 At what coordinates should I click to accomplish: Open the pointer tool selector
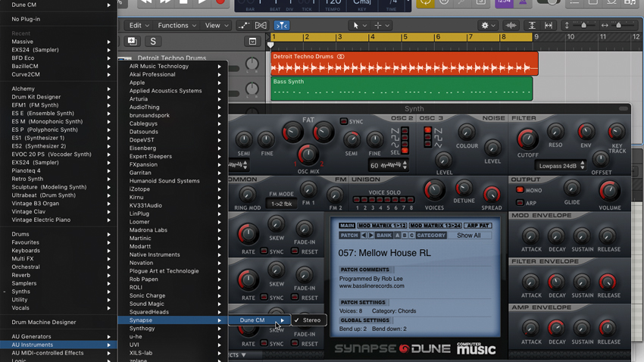coord(359,26)
